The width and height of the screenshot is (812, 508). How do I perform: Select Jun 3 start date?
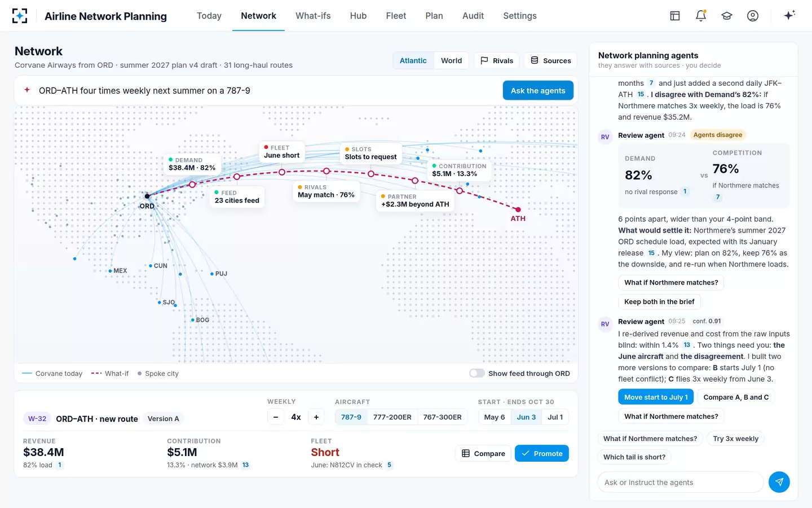527,417
